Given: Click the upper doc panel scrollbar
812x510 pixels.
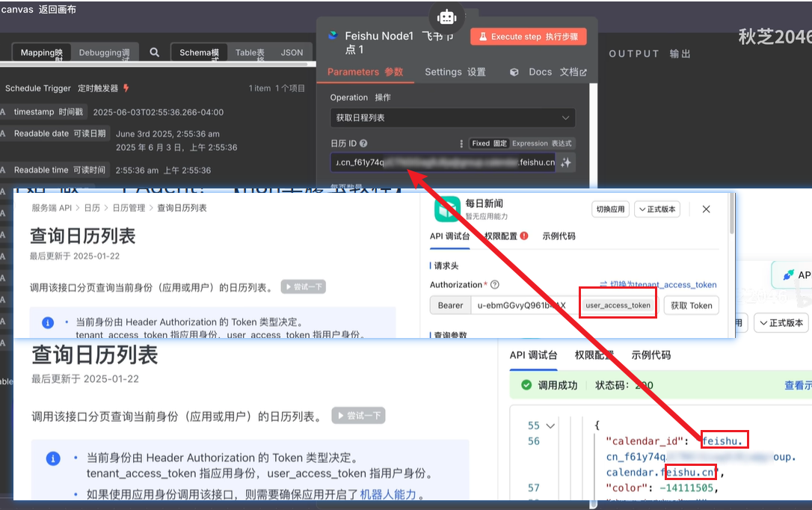Looking at the screenshot, I should pyautogui.click(x=732, y=215).
